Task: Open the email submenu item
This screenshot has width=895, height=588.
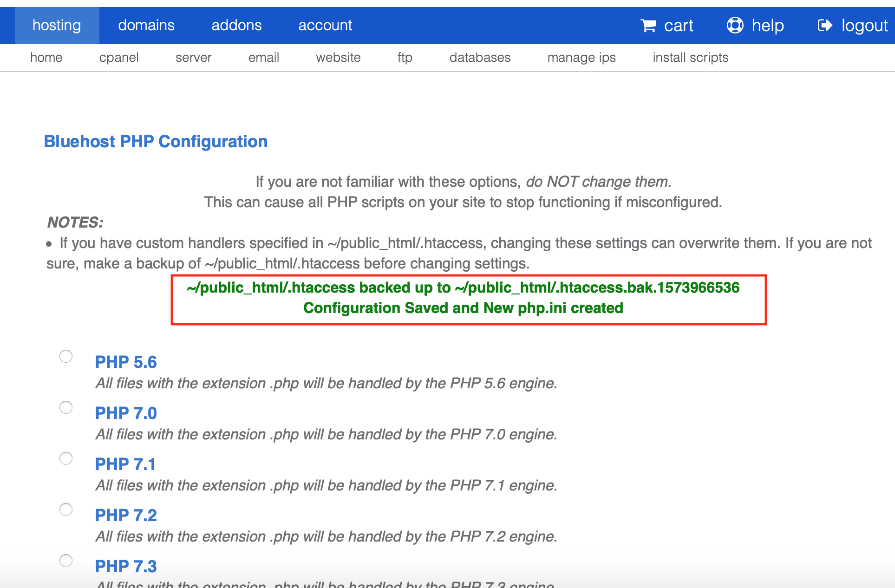Action: [x=263, y=57]
